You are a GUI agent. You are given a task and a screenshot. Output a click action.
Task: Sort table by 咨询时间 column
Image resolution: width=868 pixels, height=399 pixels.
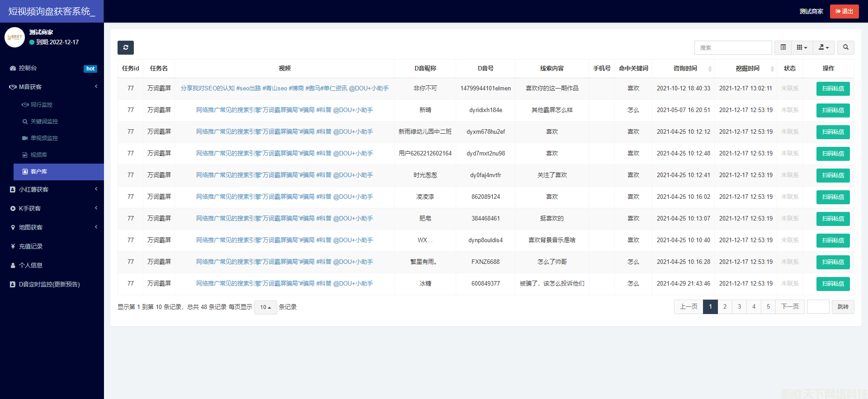coord(685,69)
